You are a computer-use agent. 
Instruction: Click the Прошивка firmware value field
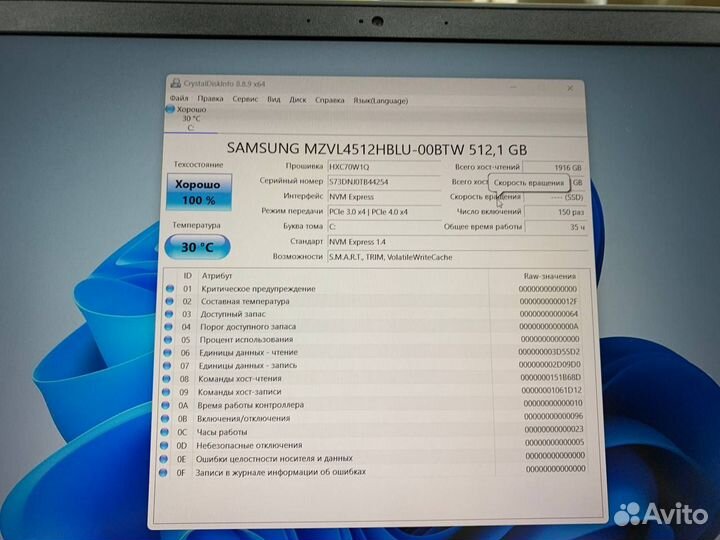pyautogui.click(x=384, y=166)
